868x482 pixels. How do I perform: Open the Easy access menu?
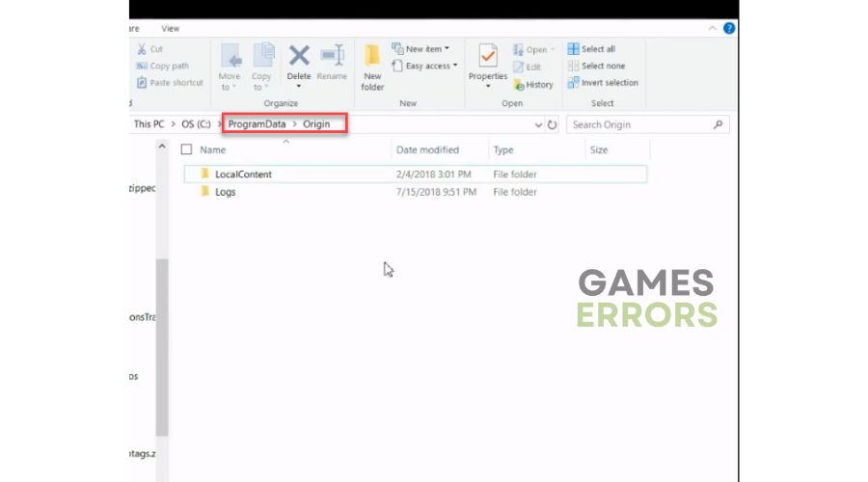(424, 66)
